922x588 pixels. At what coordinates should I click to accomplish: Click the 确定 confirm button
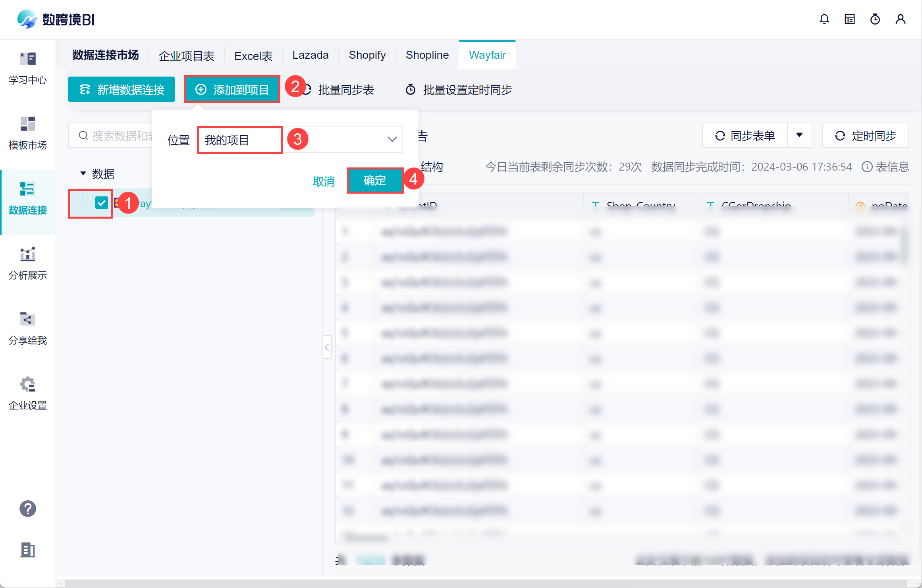[374, 181]
